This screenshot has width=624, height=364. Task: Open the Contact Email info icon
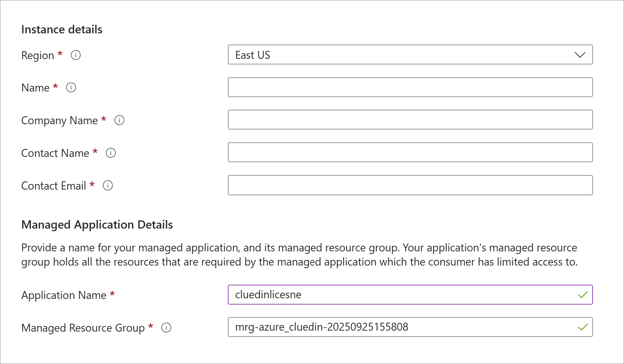pos(108,186)
